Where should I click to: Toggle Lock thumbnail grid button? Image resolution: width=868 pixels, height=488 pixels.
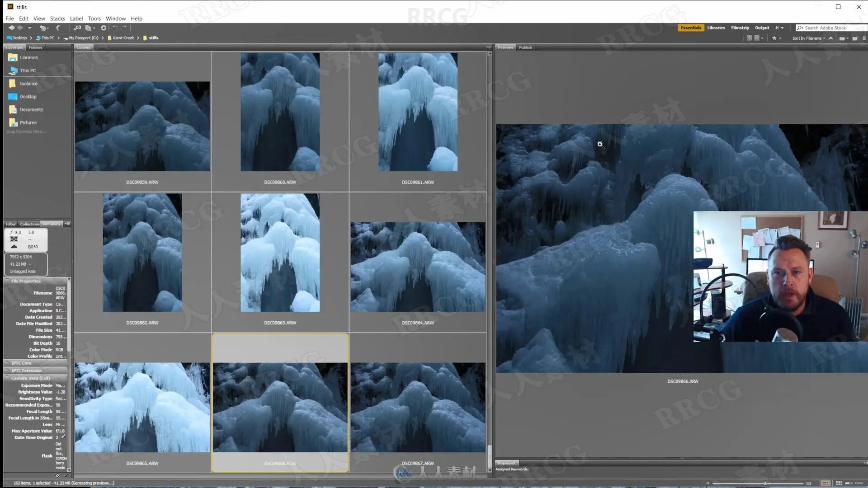[826, 483]
